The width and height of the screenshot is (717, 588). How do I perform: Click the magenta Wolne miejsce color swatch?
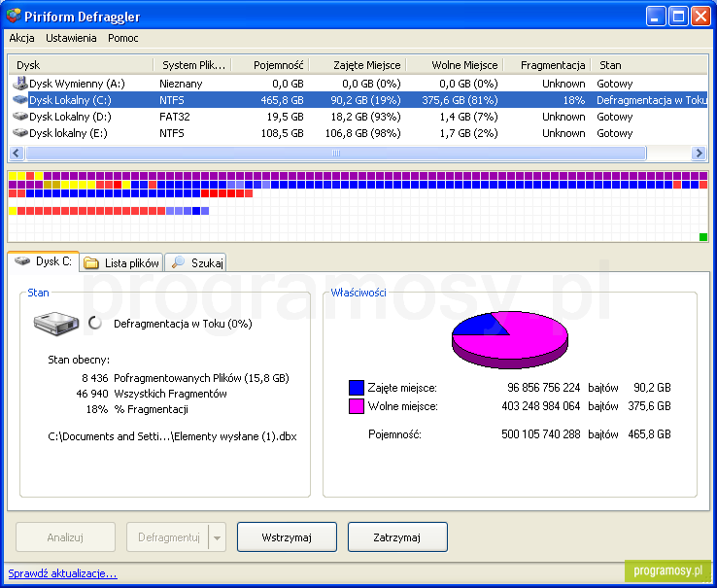click(357, 406)
